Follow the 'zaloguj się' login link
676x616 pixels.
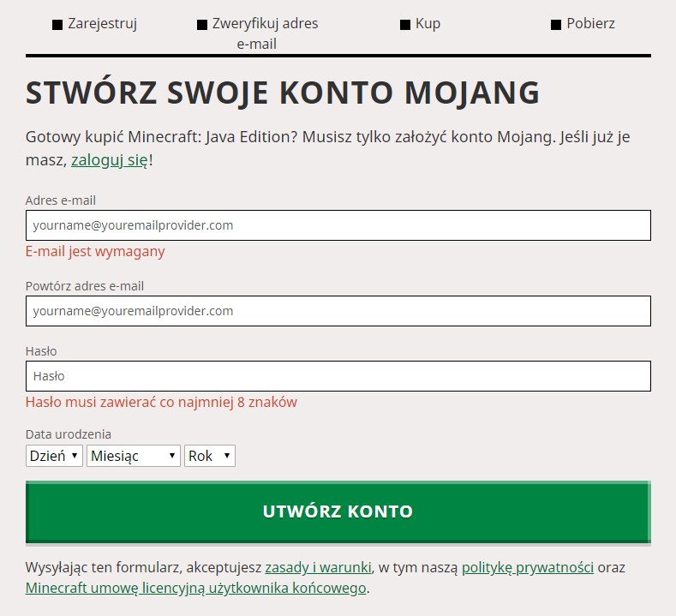click(x=110, y=160)
